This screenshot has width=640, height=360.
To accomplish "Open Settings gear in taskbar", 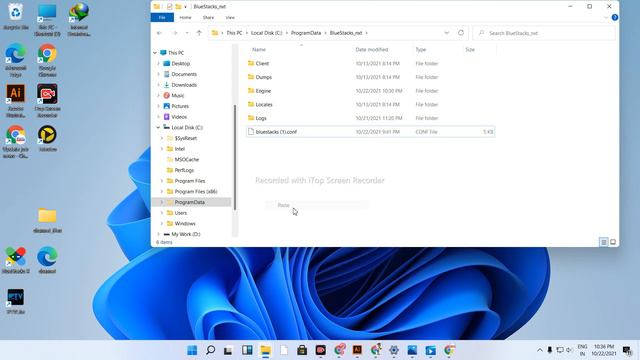I will (394, 350).
